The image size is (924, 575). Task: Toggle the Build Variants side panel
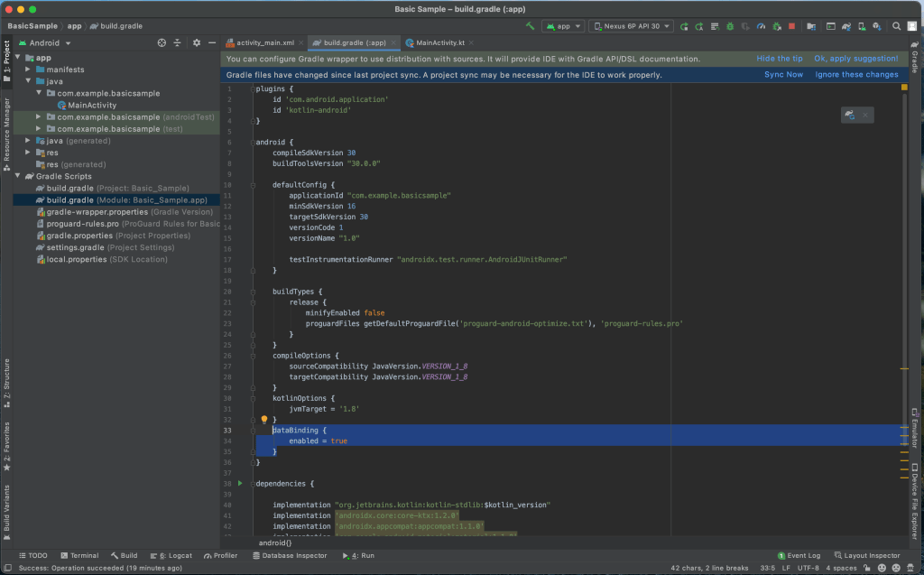6,508
